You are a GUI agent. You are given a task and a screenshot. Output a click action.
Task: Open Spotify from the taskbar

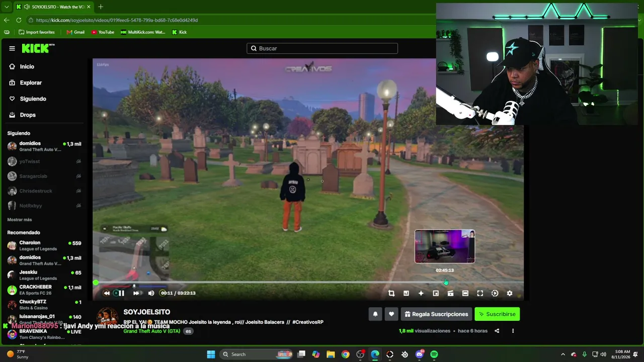434,354
